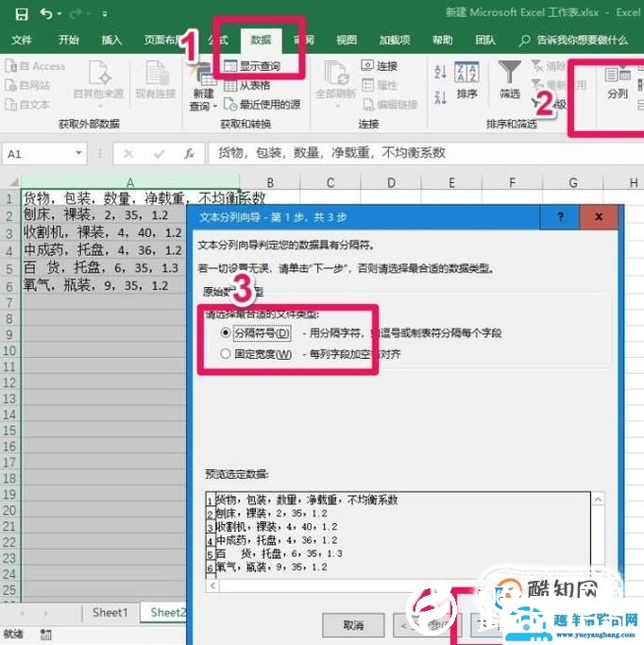Open the 团队 ribbon tab
The width and height of the screenshot is (644, 645).
485,40
